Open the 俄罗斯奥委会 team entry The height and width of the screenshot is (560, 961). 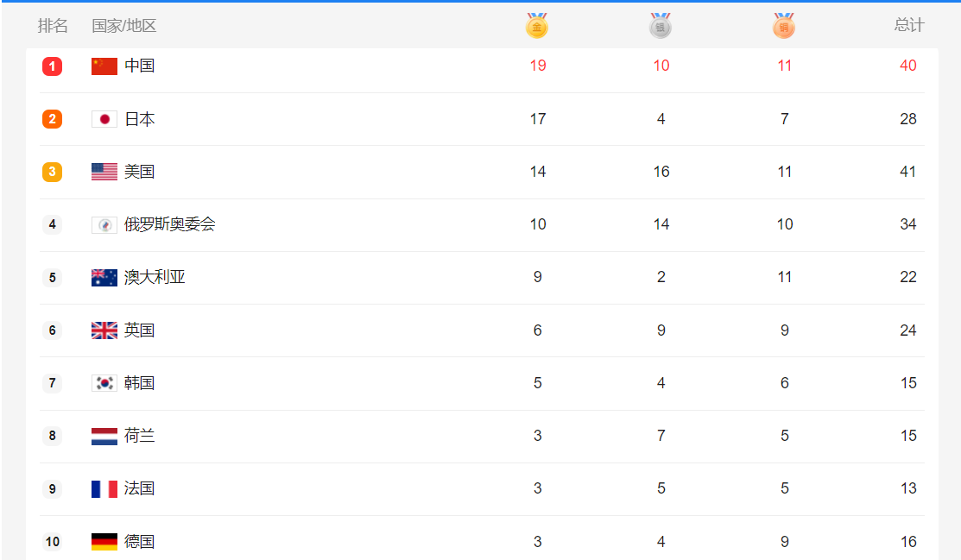point(170,224)
